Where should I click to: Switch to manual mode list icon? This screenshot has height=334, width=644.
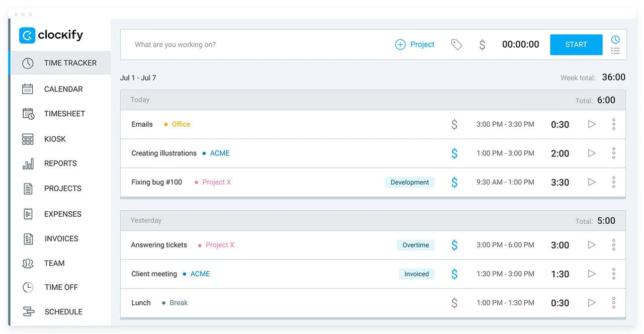615,51
